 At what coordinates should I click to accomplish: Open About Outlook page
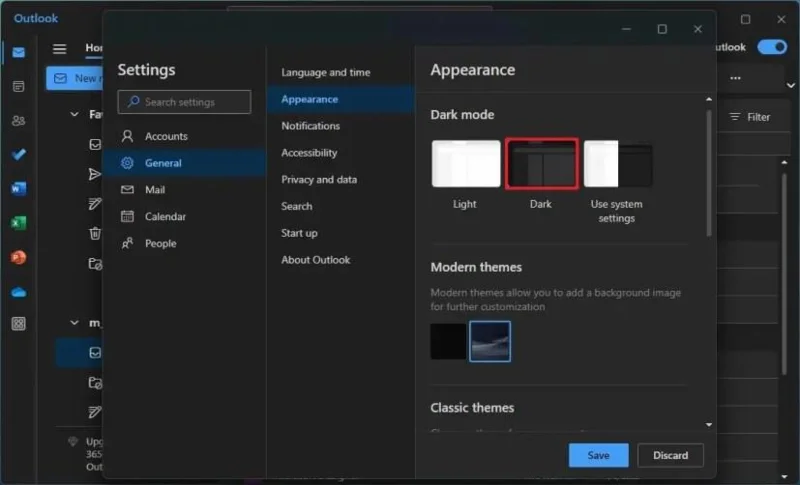point(341,260)
